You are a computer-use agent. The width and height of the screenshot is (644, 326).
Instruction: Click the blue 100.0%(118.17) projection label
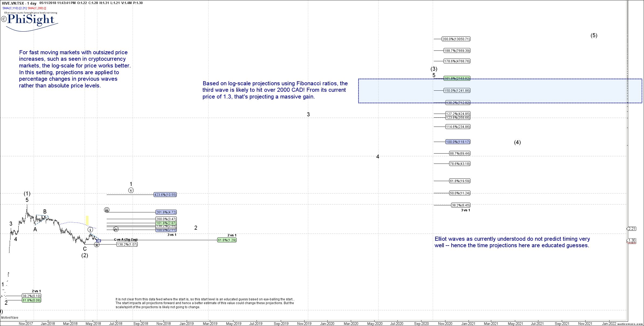click(x=458, y=142)
